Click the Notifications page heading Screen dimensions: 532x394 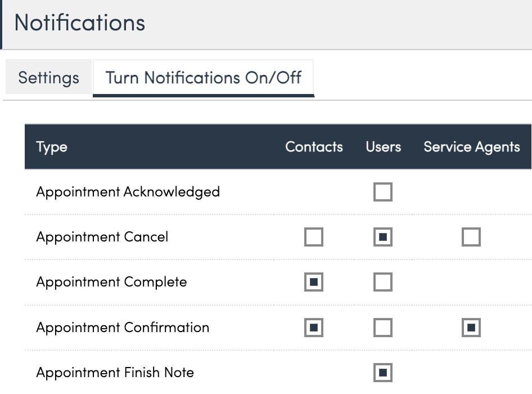(79, 23)
